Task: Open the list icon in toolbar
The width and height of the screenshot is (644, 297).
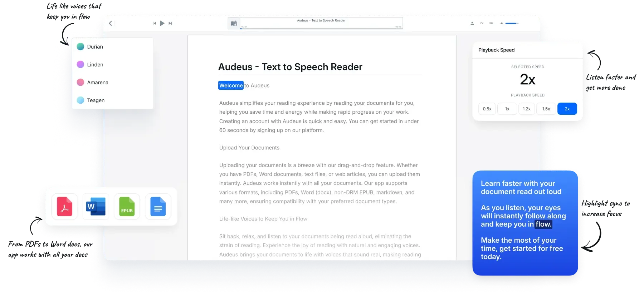Action: click(491, 23)
